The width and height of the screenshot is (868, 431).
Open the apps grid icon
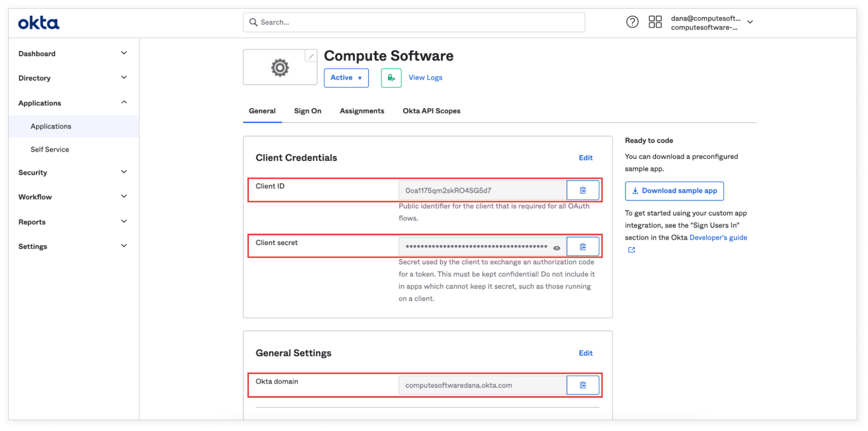tap(655, 22)
